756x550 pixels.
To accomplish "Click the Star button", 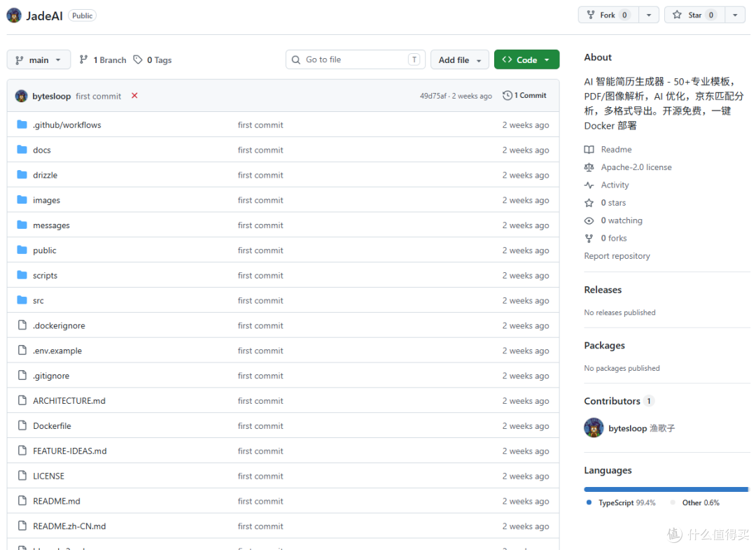I will 695,15.
